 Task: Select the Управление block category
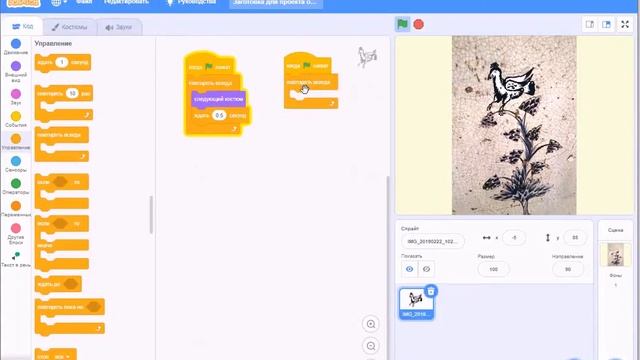[x=16, y=142]
